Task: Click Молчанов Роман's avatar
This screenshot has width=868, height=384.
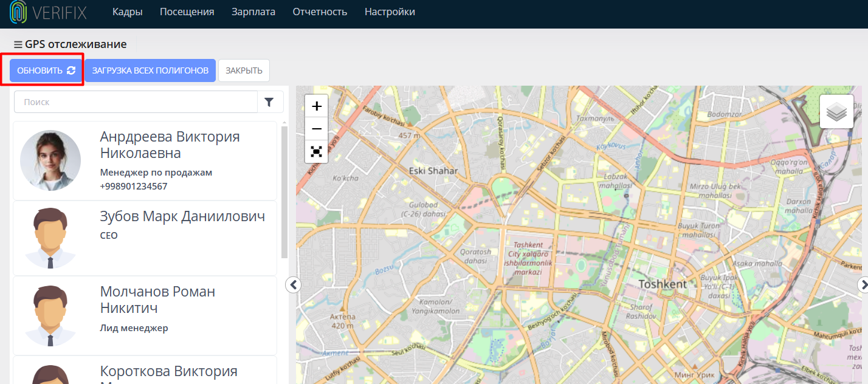Action: click(x=50, y=315)
